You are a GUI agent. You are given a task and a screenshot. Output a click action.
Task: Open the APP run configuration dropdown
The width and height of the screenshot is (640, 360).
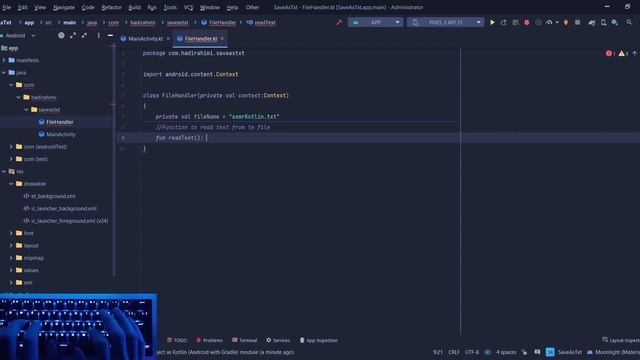376,22
